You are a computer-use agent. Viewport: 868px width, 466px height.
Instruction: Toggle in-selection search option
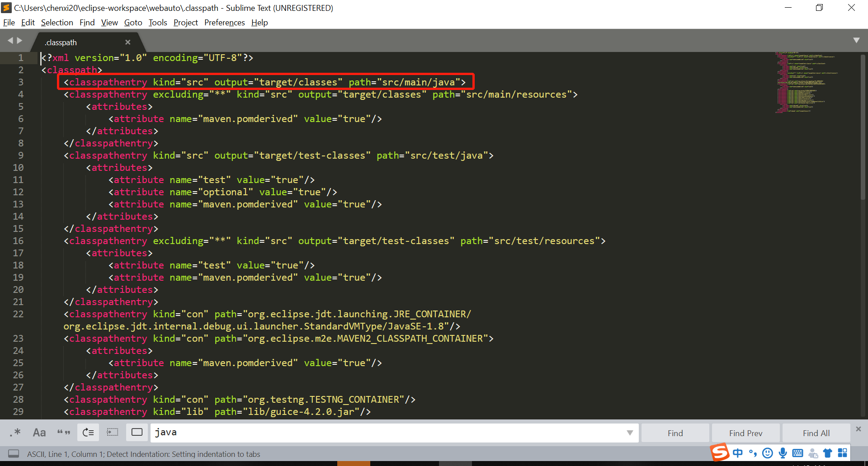pyautogui.click(x=113, y=433)
